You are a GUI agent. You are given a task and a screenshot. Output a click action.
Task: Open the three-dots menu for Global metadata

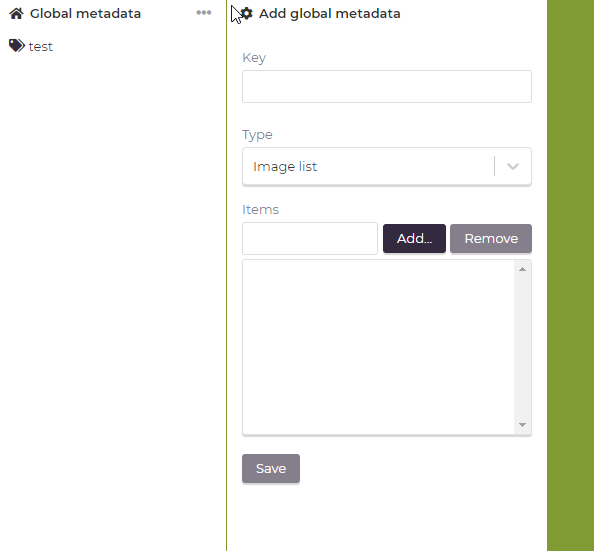click(204, 13)
